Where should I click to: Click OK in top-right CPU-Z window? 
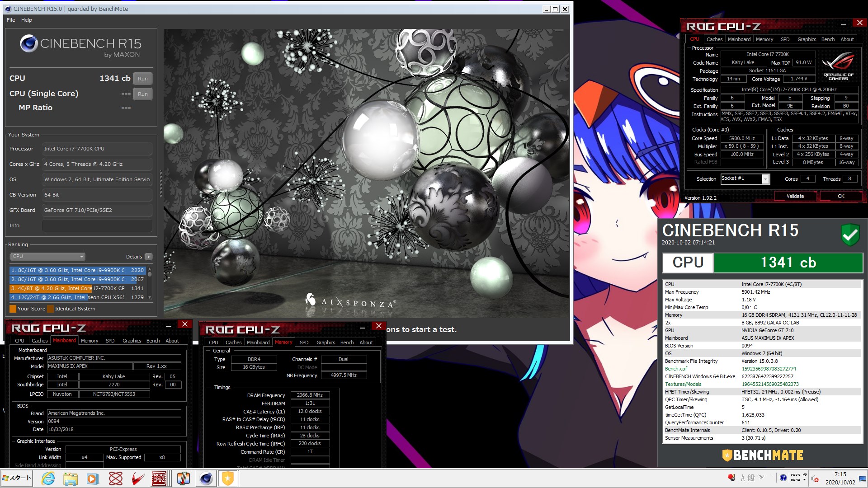[x=841, y=196]
